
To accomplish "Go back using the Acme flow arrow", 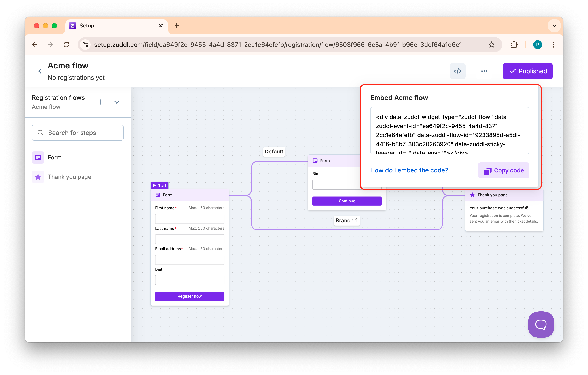I will click(x=40, y=71).
